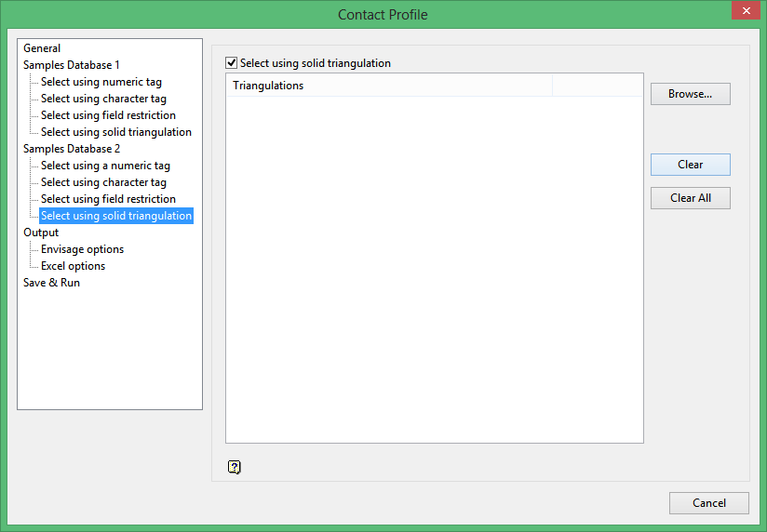
Task: Open Select using character tag under Samples Database 1
Action: (x=103, y=99)
